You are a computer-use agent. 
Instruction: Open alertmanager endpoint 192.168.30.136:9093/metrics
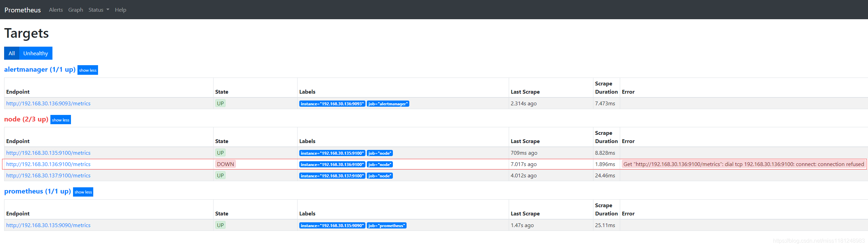pos(48,104)
